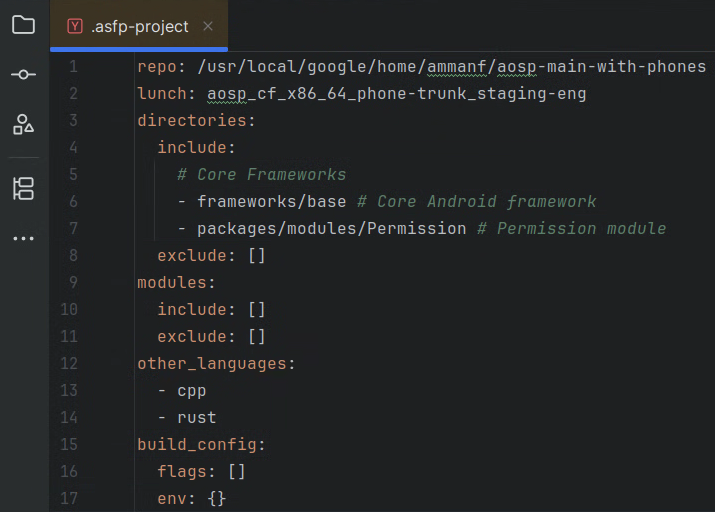Click the YAML file icon in tab

(75, 27)
